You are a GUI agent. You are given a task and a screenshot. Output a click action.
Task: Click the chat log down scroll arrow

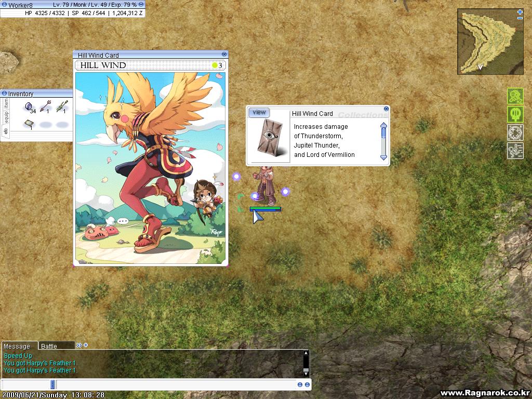click(305, 374)
